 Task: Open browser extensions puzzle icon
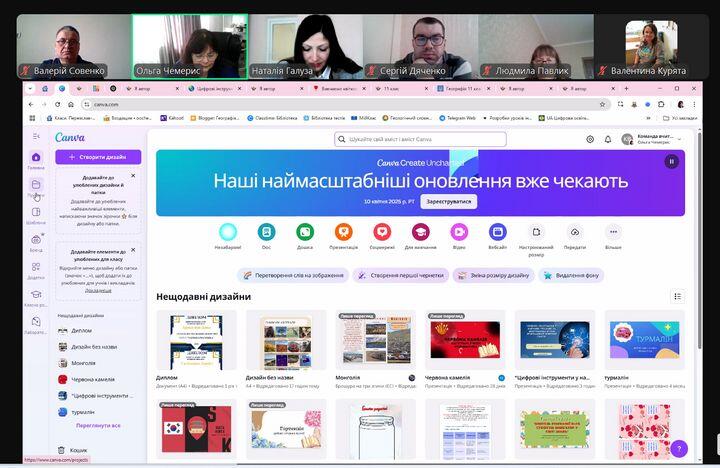click(x=661, y=104)
